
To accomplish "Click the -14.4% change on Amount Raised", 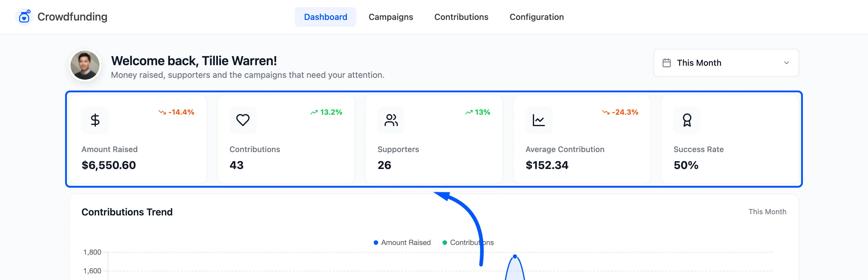I will [181, 112].
